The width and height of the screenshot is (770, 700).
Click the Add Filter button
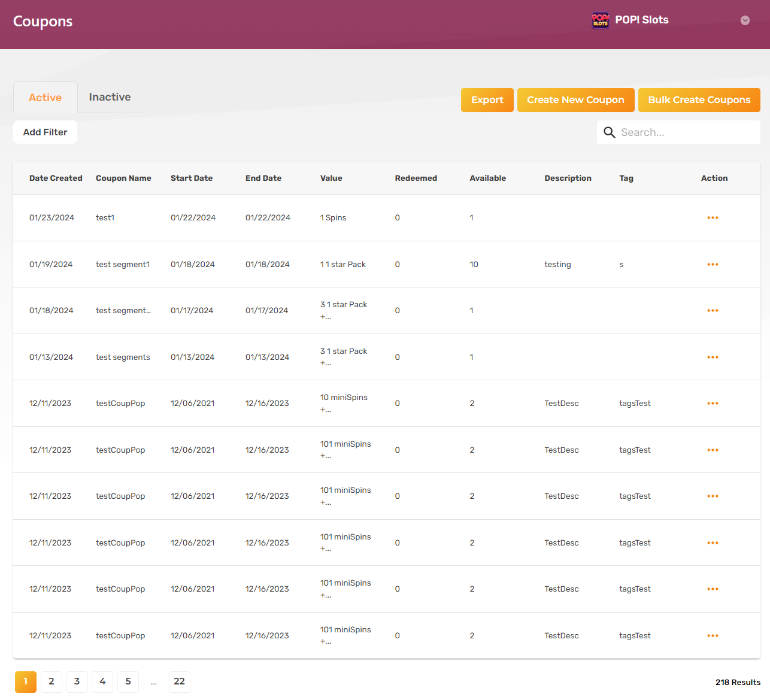point(46,132)
